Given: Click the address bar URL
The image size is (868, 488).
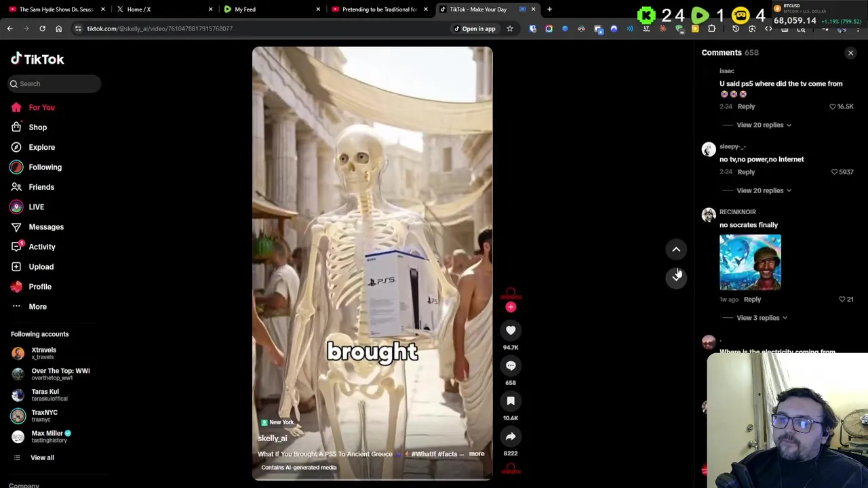Looking at the screenshot, I should pos(159,28).
